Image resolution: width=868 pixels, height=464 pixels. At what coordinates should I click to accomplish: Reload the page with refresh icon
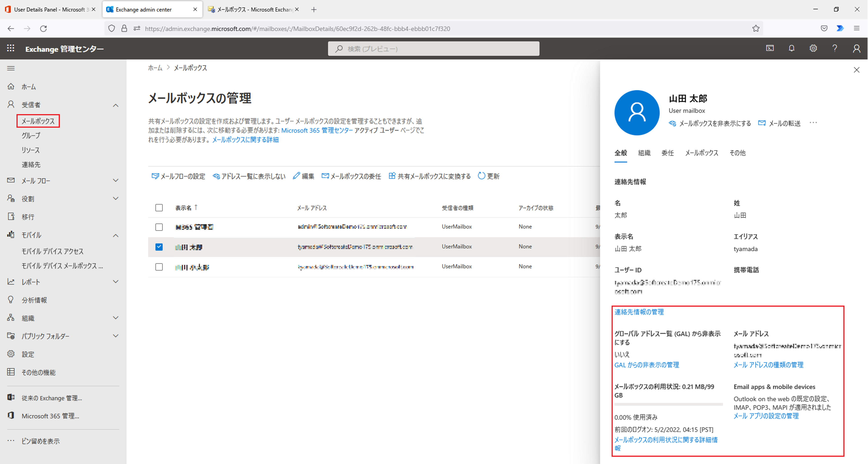click(x=43, y=29)
